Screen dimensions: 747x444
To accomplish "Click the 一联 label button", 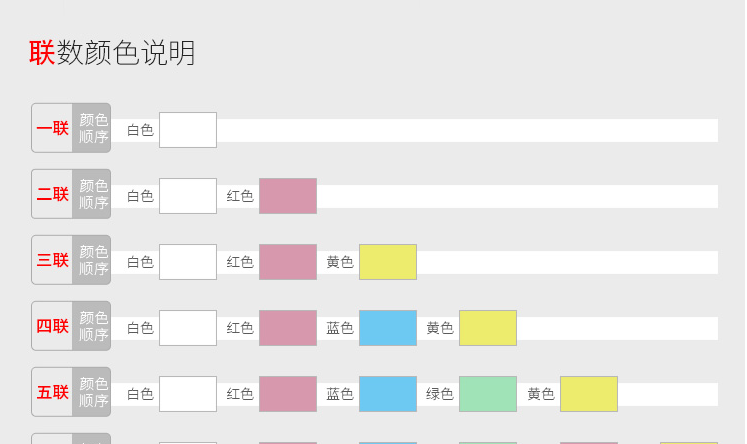I will [x=52, y=128].
